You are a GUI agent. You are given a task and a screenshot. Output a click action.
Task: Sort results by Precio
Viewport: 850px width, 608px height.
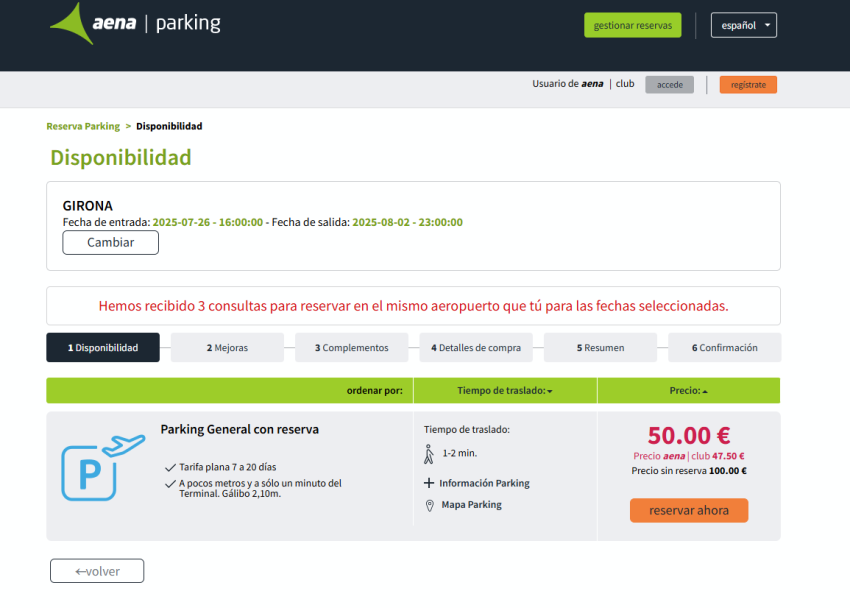tap(688, 391)
